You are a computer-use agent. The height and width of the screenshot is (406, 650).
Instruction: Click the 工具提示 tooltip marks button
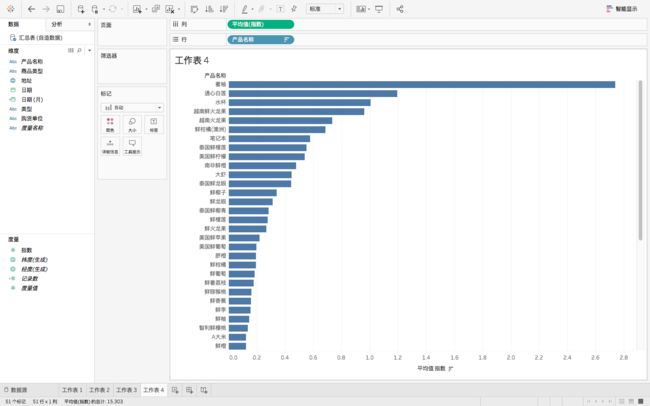point(132,146)
